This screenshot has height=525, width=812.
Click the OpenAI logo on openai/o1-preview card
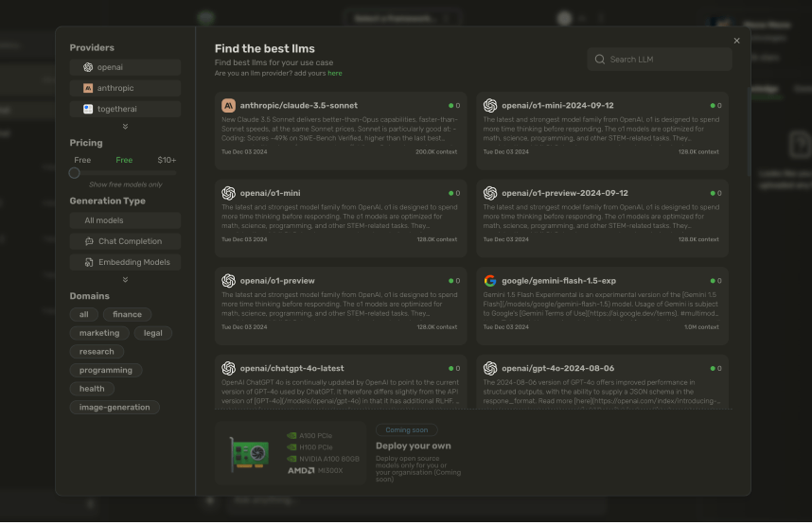[228, 281]
